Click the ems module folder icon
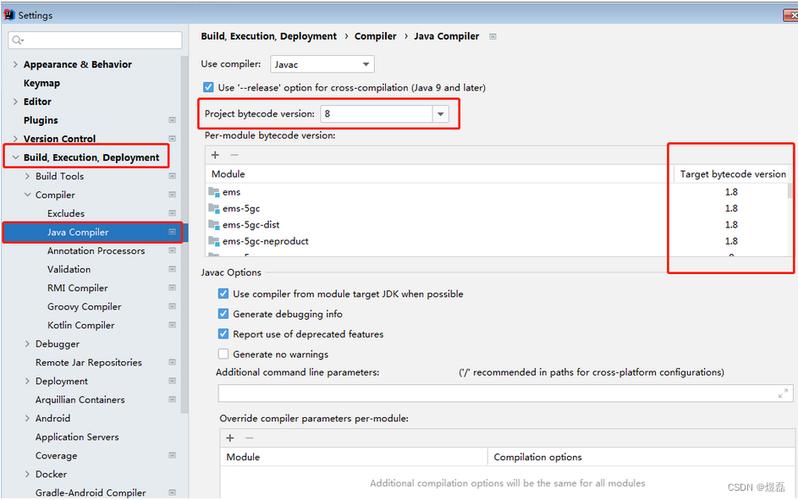This screenshot has width=798, height=500. pos(214,192)
